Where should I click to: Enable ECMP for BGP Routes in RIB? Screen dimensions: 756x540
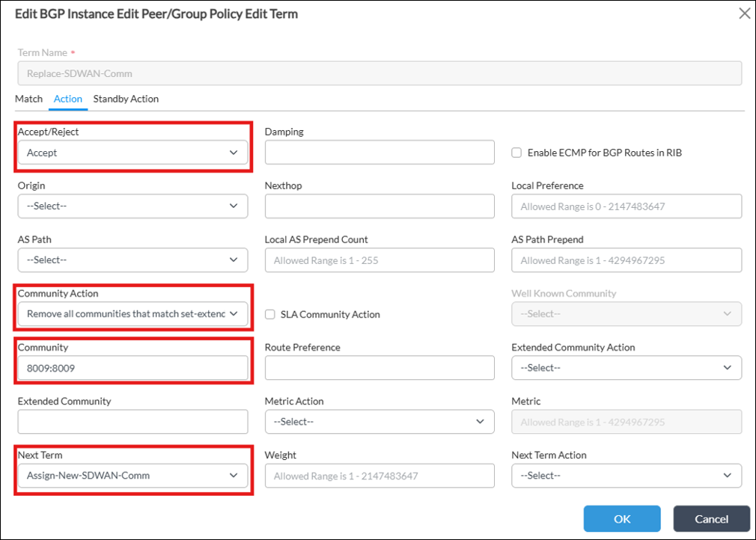click(516, 153)
